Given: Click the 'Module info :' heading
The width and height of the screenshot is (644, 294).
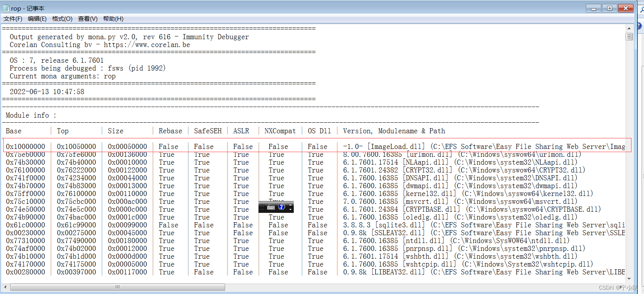Looking at the screenshot, I should 31,115.
